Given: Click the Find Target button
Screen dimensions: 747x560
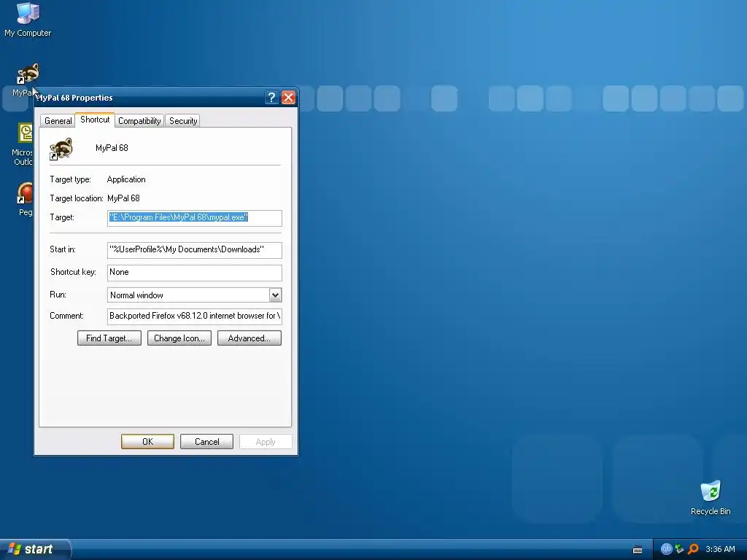Looking at the screenshot, I should pyautogui.click(x=109, y=338).
